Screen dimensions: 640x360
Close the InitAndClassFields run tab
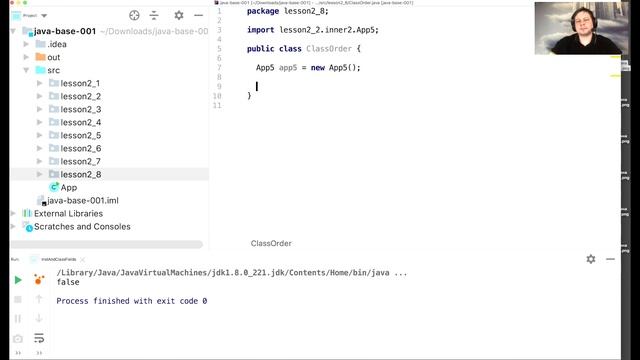pyautogui.click(x=82, y=260)
